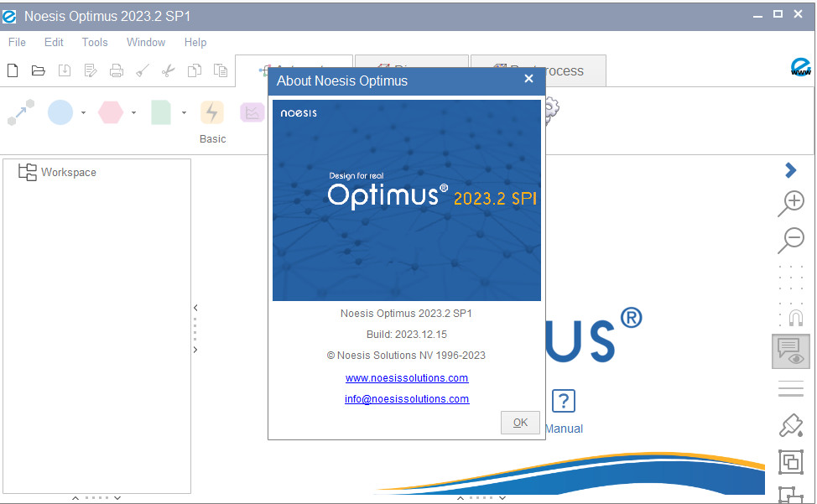
Task: Close the About Noesis Optimus dialog
Action: coord(528,79)
